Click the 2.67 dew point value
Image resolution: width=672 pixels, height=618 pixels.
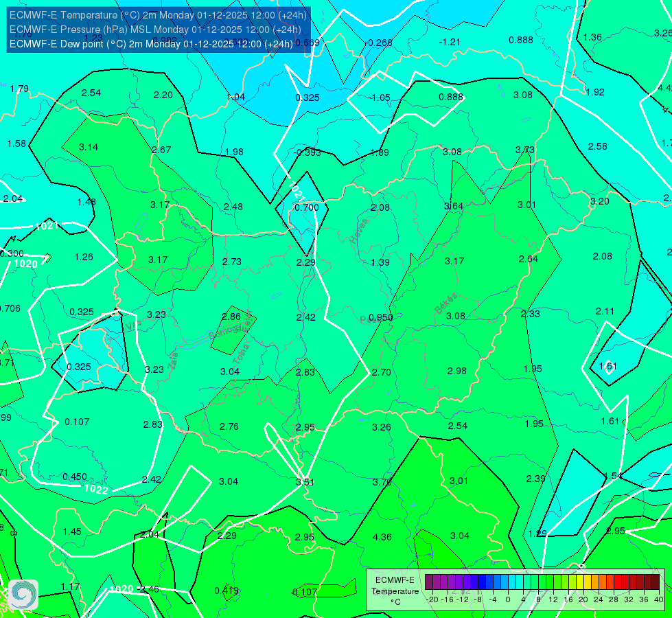click(x=161, y=150)
